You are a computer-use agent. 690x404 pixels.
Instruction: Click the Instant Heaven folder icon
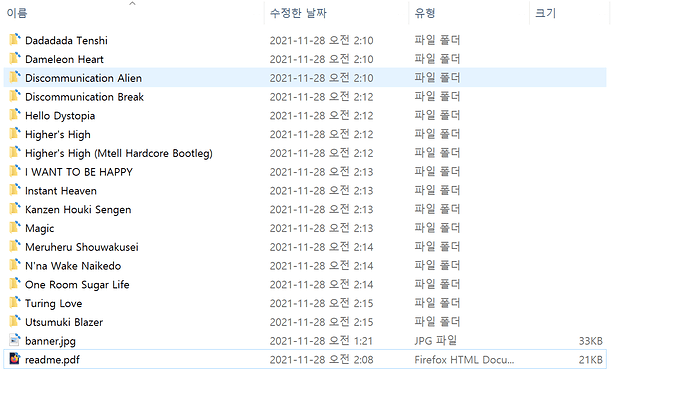(x=15, y=190)
